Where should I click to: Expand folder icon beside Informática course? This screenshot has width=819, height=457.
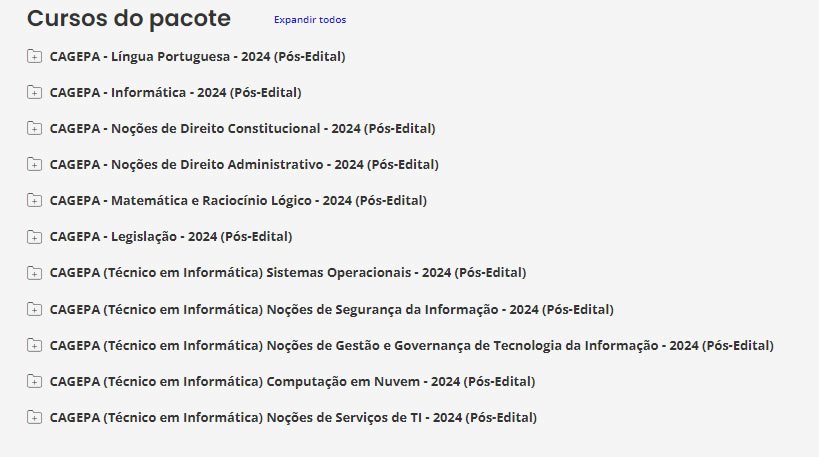point(34,92)
